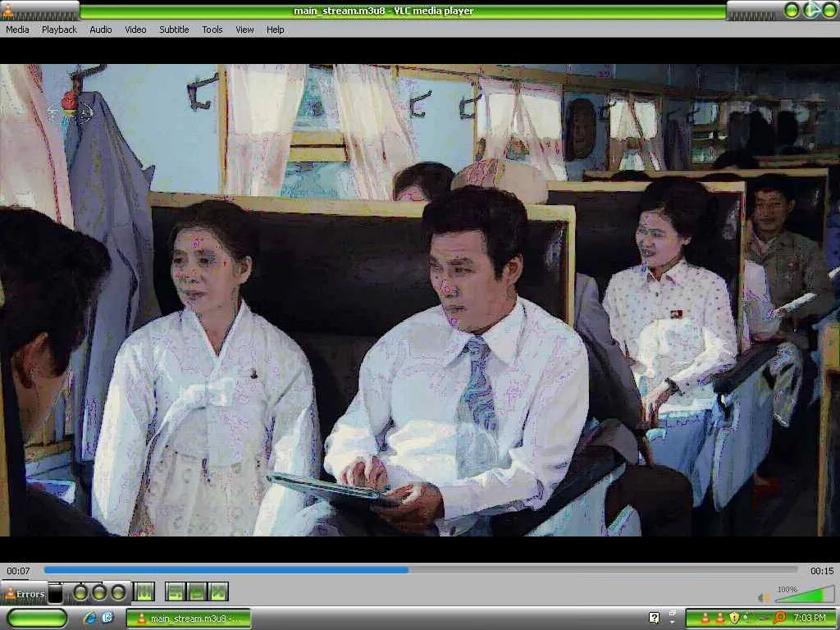Open the Audio menu
The height and width of the screenshot is (630, 840).
tap(100, 30)
